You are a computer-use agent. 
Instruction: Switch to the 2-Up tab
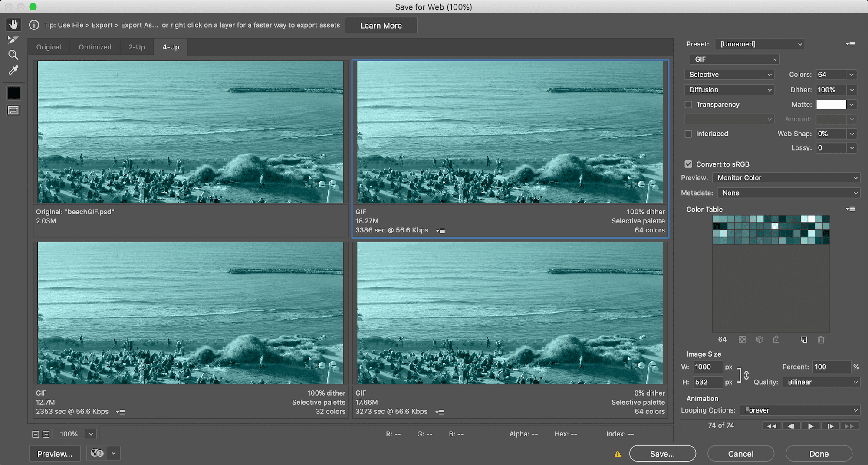[136, 47]
